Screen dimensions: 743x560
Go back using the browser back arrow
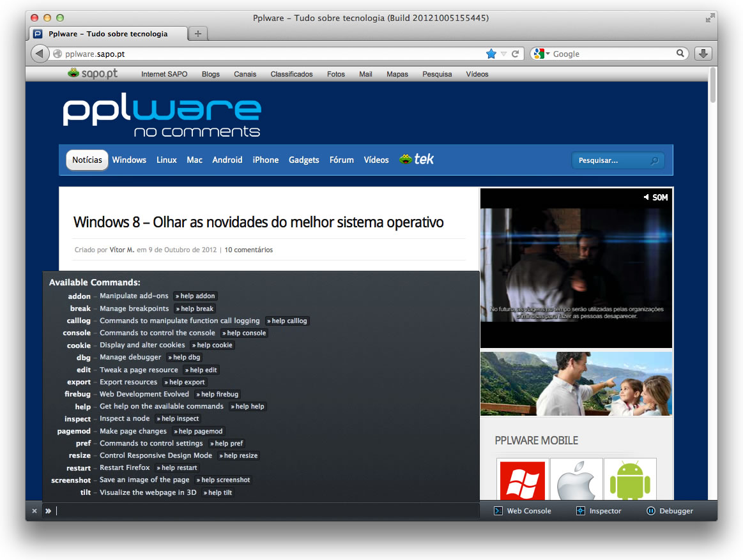[40, 54]
